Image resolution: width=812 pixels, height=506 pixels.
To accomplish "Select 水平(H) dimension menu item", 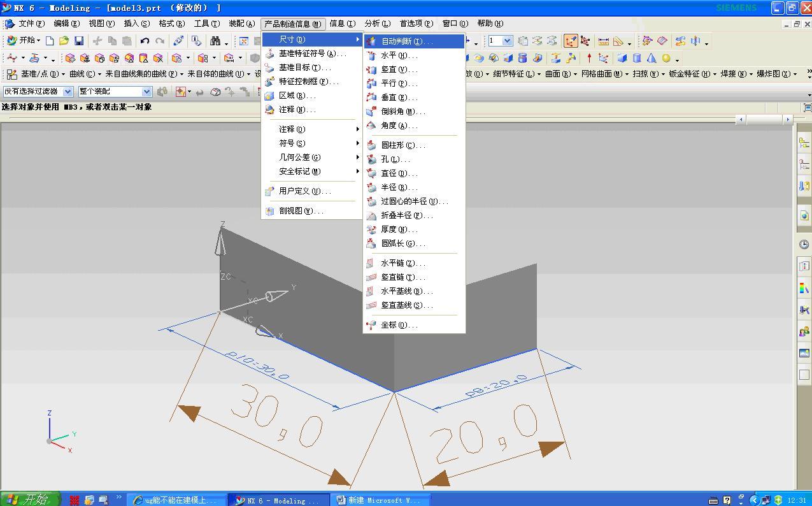I will pos(415,55).
